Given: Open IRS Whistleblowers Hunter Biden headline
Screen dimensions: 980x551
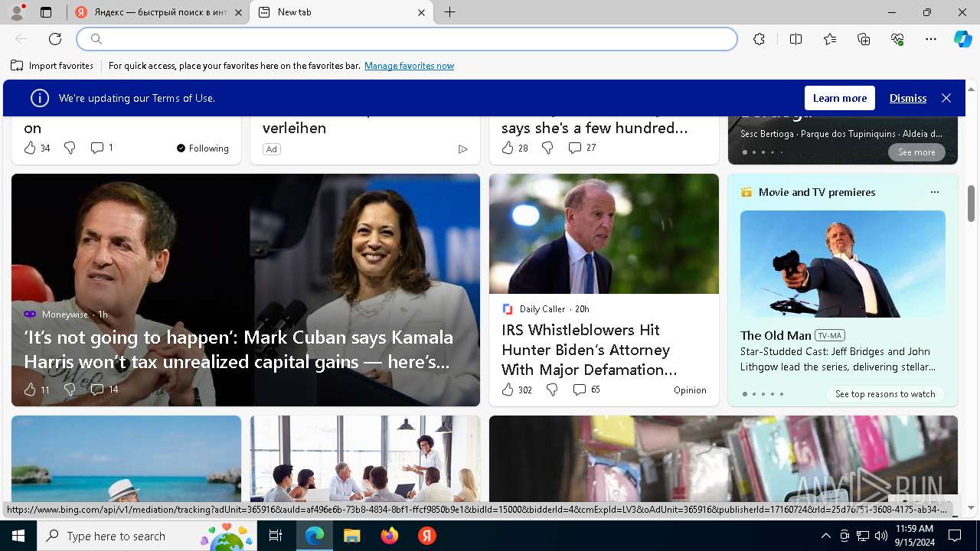Looking at the screenshot, I should (590, 350).
